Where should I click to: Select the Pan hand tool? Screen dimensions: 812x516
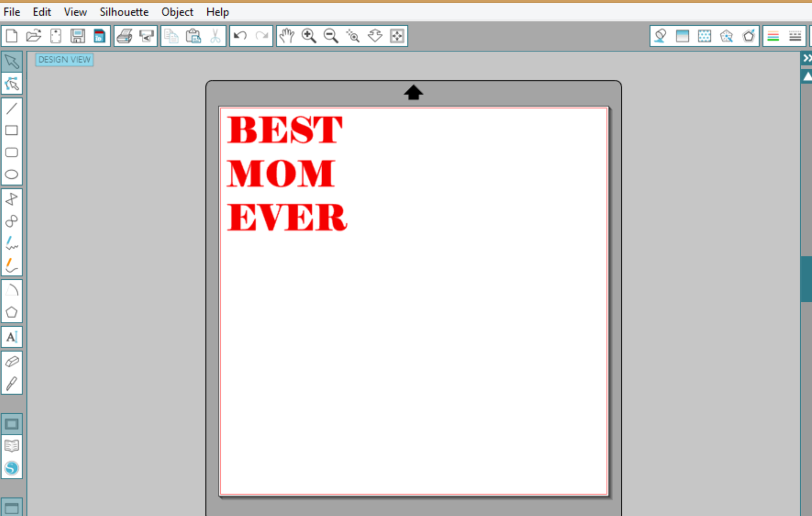[287, 36]
